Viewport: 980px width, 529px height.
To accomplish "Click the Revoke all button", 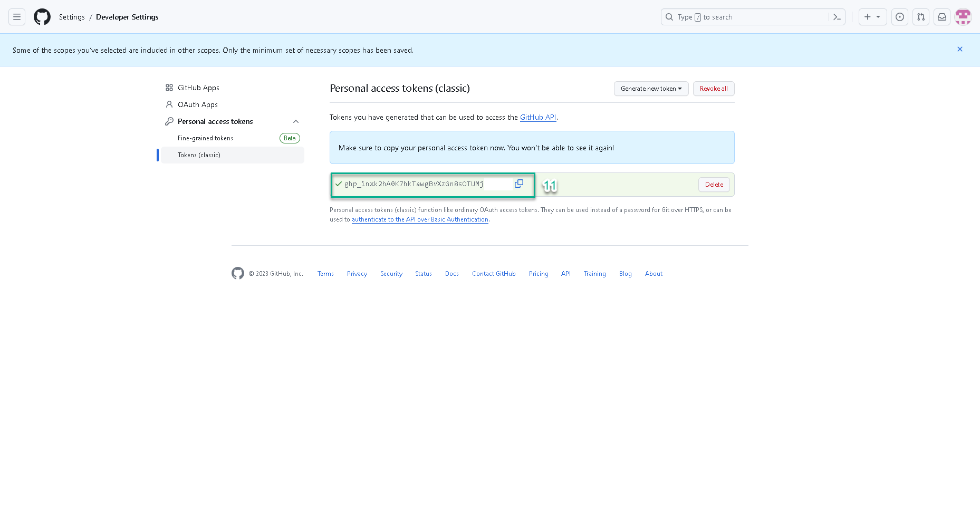I will click(x=714, y=89).
